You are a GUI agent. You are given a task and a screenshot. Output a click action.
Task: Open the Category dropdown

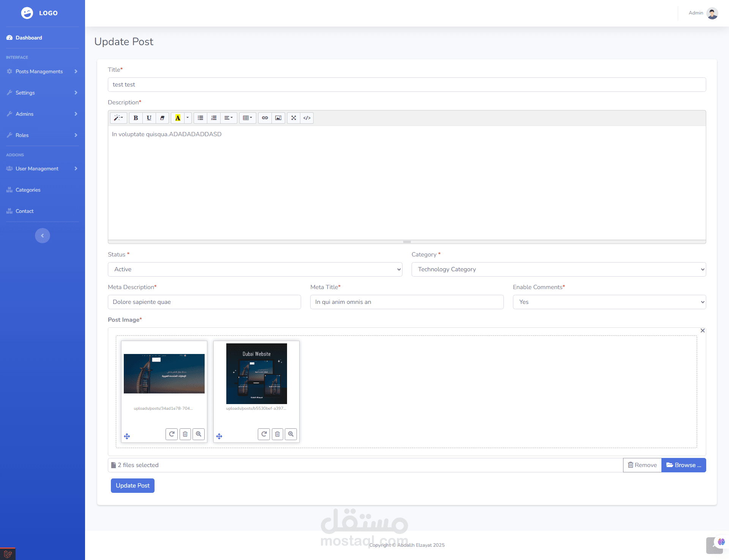click(559, 269)
